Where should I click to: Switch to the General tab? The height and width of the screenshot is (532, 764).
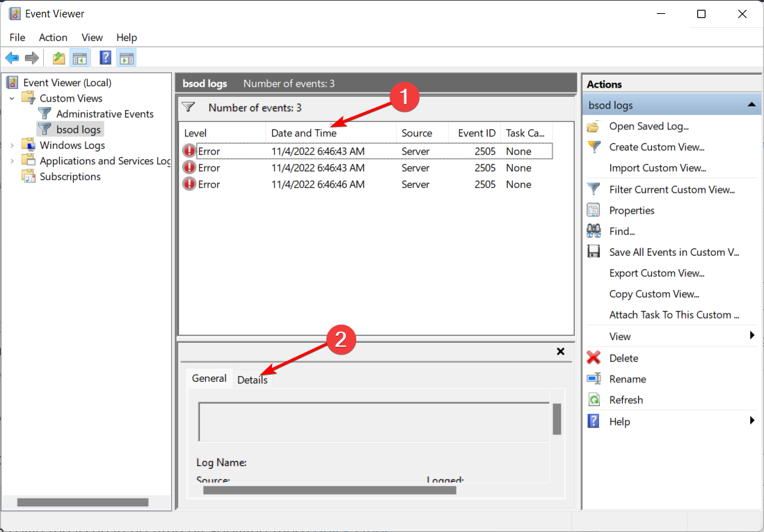point(209,378)
